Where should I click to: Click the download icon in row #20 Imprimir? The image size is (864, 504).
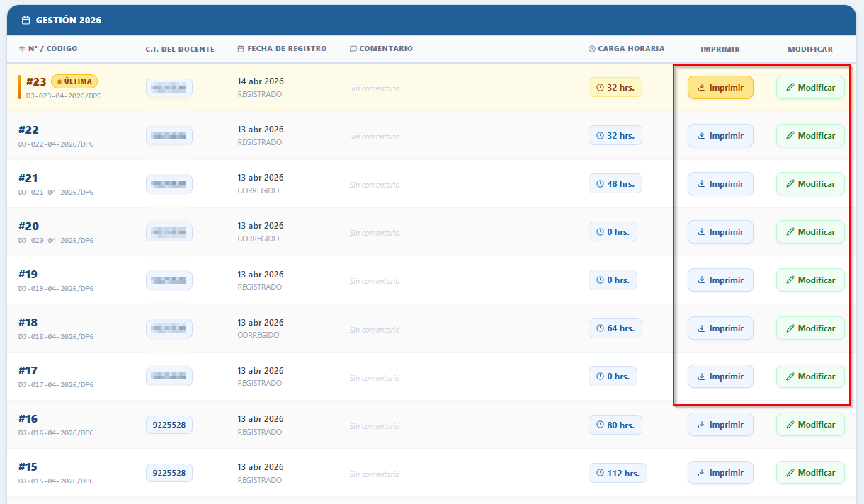coord(702,232)
